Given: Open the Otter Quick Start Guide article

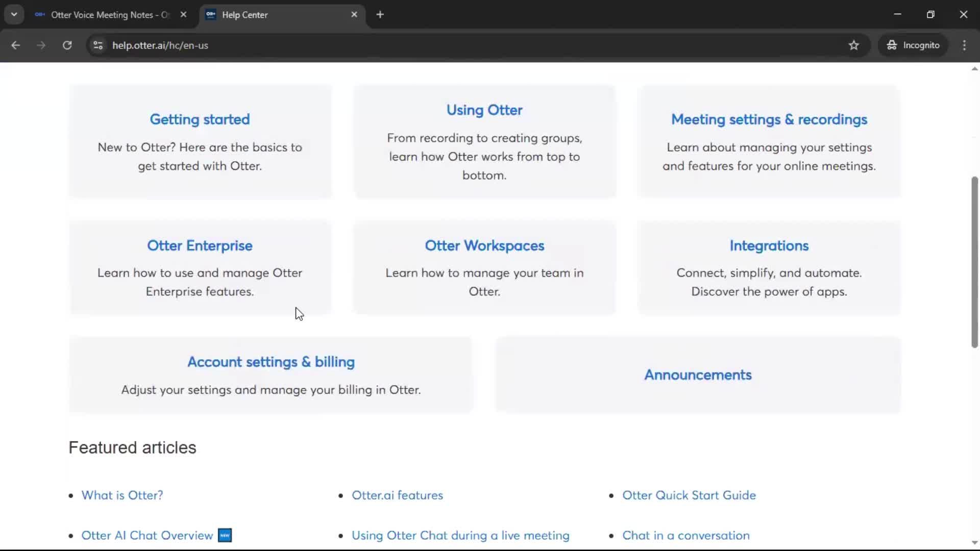Looking at the screenshot, I should pyautogui.click(x=689, y=495).
